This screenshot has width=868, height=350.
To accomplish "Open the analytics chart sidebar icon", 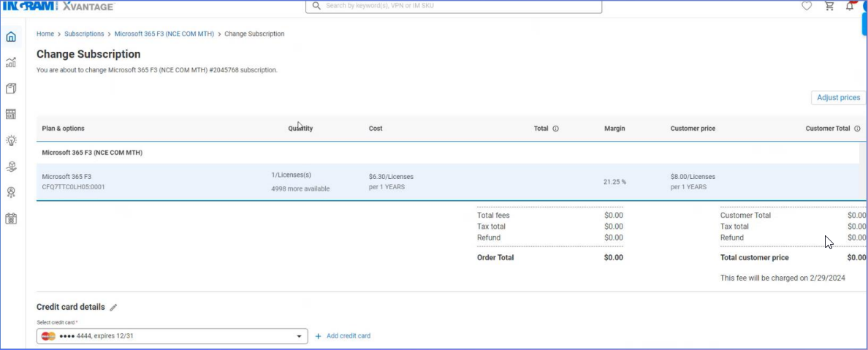I will pyautogui.click(x=11, y=63).
